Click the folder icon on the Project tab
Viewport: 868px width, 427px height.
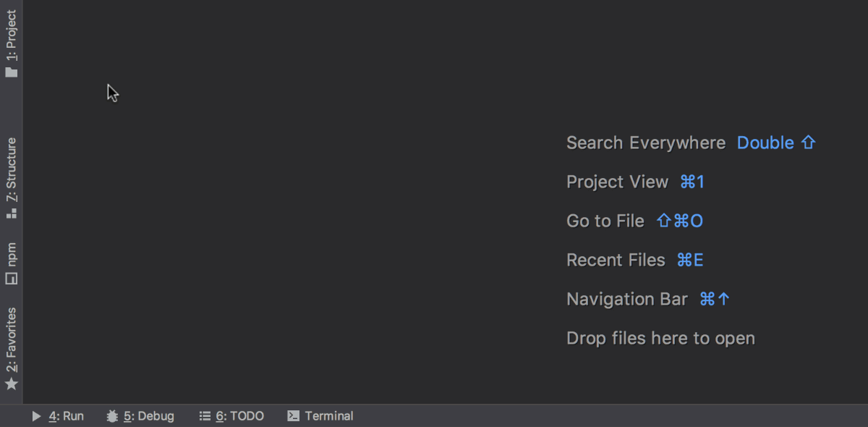[12, 72]
